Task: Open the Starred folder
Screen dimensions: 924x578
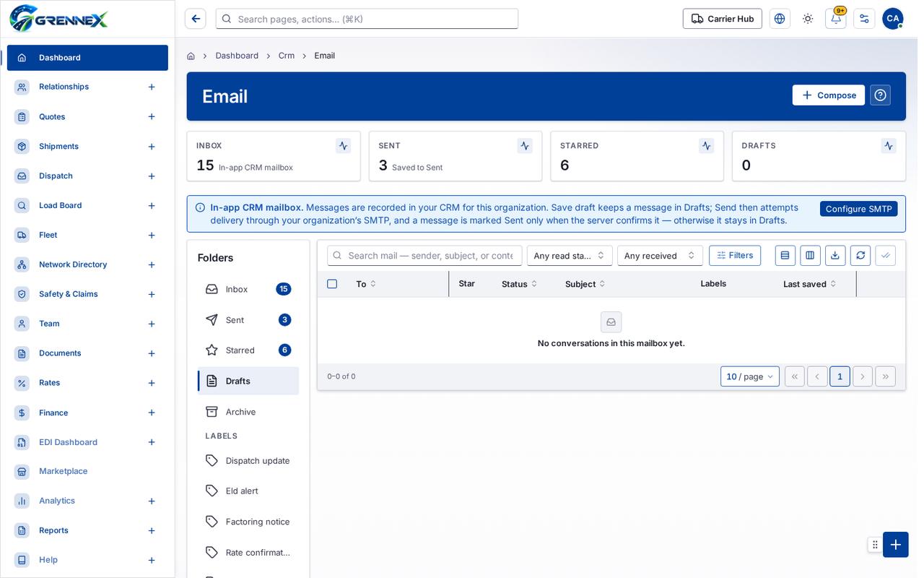Action: point(248,350)
